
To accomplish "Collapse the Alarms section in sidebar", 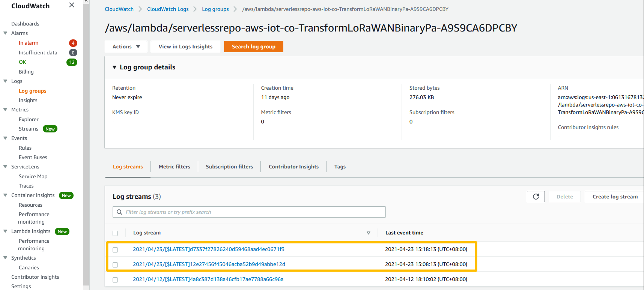I will tap(5, 33).
